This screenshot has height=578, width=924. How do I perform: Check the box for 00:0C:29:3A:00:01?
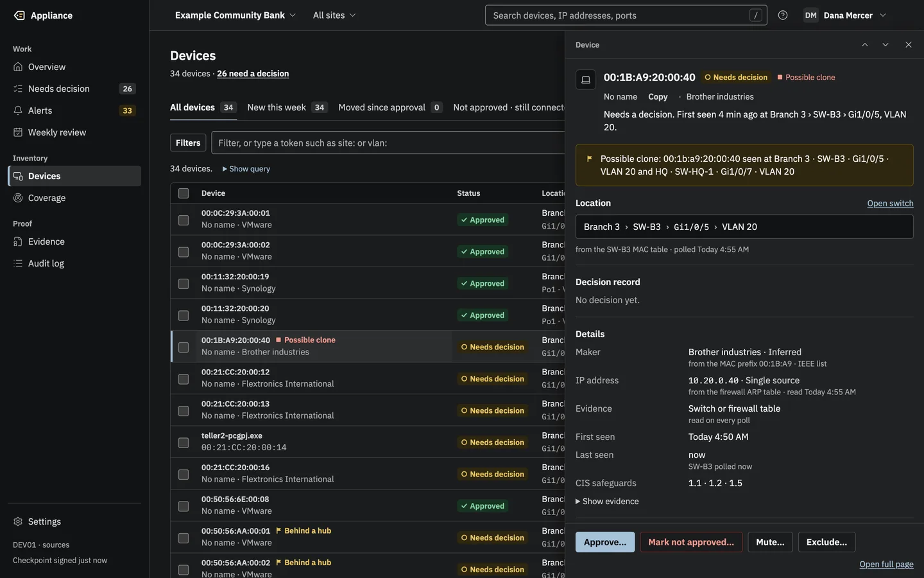coord(184,220)
